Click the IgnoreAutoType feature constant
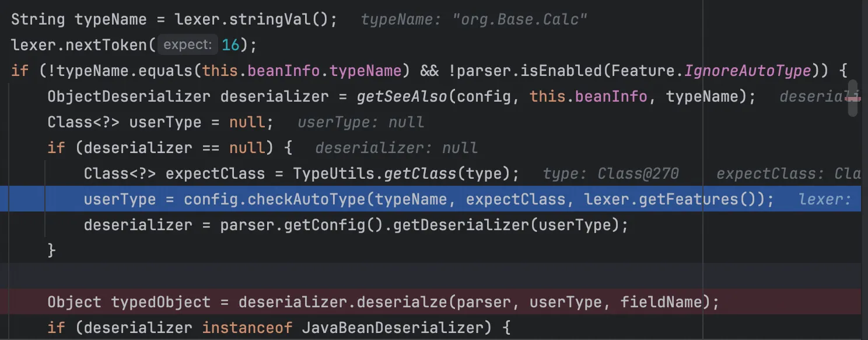The height and width of the screenshot is (340, 868). tap(747, 71)
